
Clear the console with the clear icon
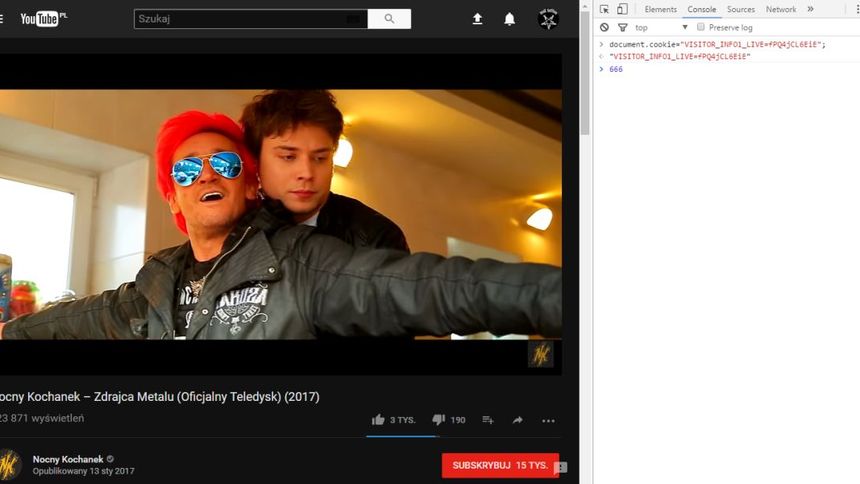[x=605, y=27]
